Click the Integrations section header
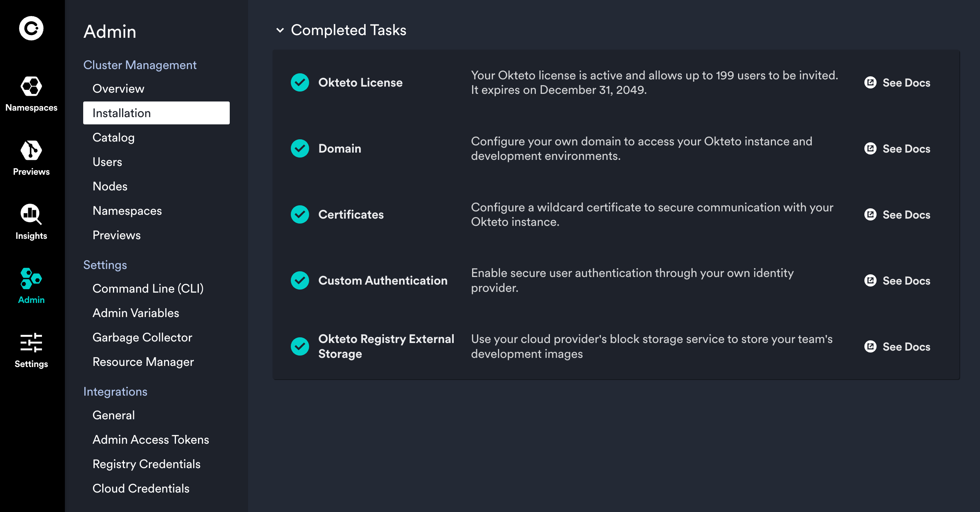 coord(115,391)
